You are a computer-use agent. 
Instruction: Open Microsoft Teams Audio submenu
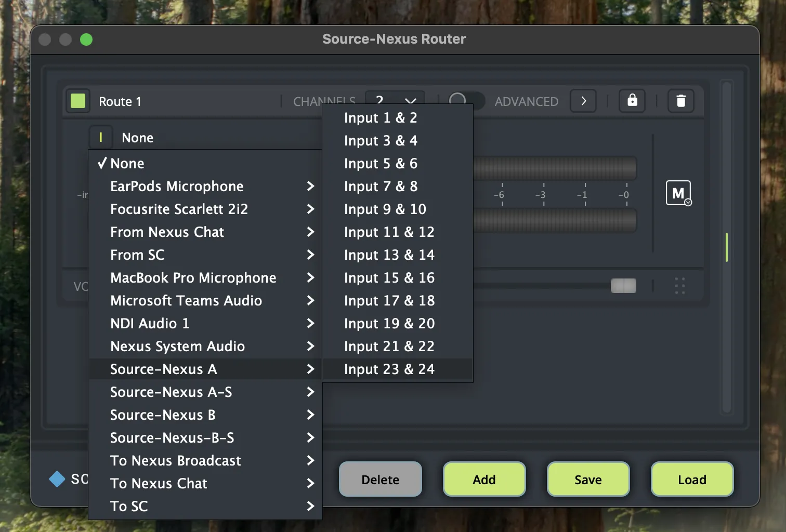pos(205,300)
